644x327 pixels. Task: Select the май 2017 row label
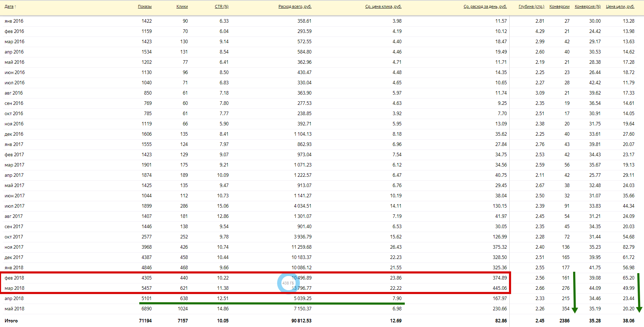tap(15, 185)
